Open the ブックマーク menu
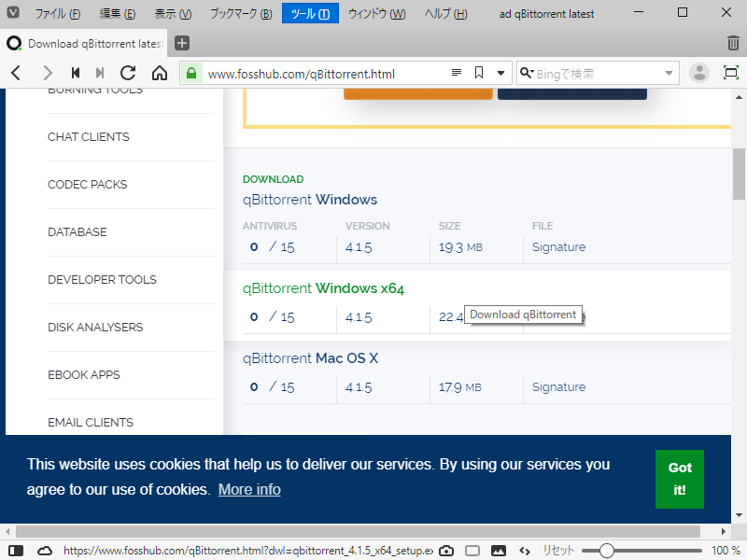Viewport: 747px width, 560px height. tap(241, 13)
